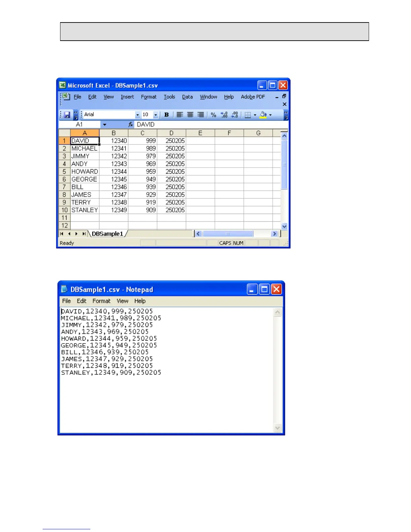
Task: Expand formatting toolbar options at right end
Action: [x=286, y=115]
